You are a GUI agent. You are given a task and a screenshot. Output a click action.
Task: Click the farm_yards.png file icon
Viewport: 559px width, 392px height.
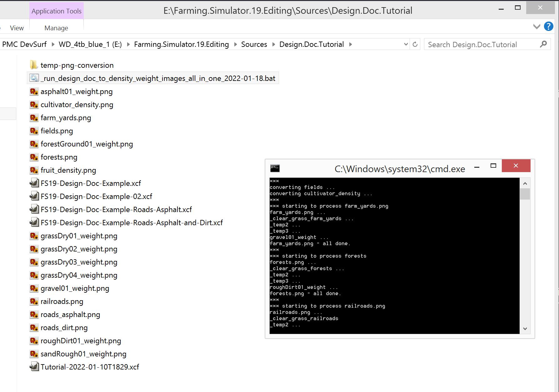click(34, 118)
